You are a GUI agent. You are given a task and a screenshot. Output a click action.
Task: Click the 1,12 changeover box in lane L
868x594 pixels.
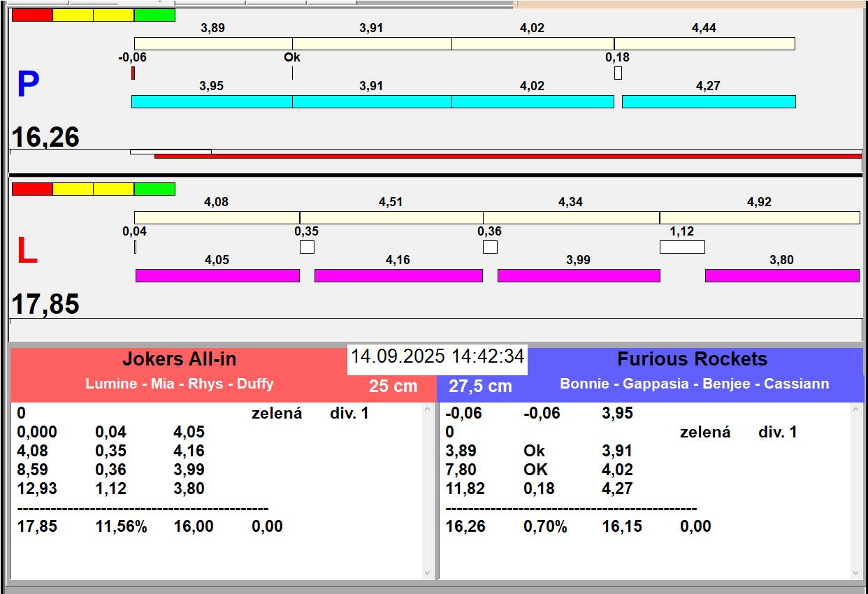tap(682, 247)
